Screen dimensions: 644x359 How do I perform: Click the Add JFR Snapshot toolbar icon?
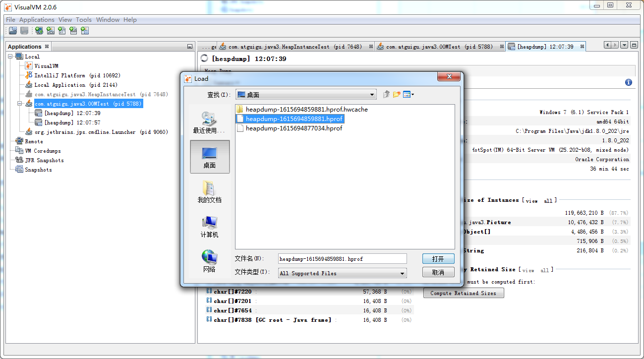(73, 31)
